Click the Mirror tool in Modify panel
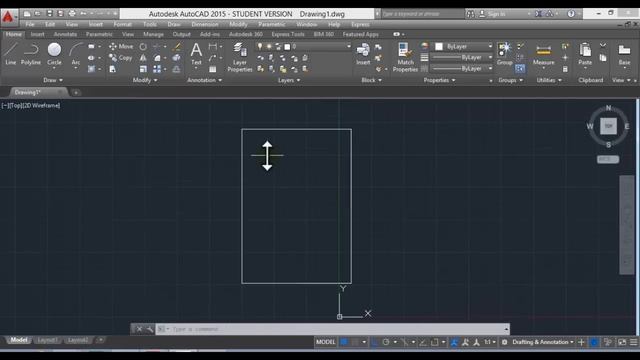640x360 pixels. pos(143,58)
